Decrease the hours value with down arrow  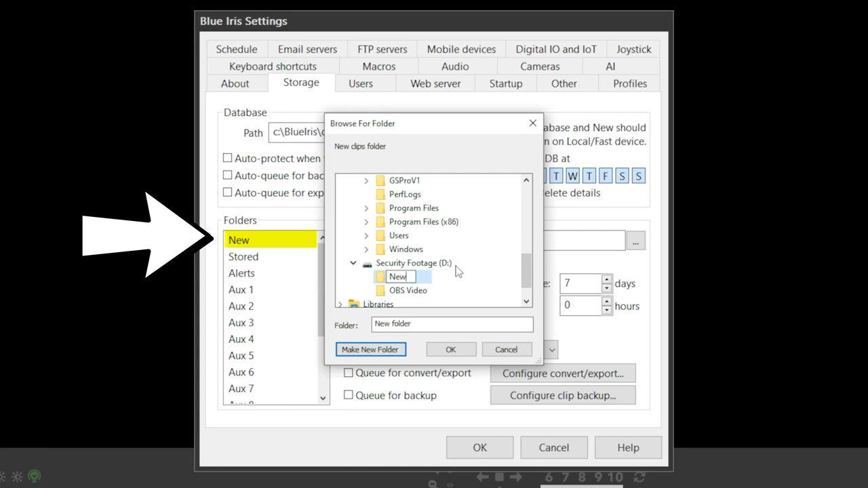pyautogui.click(x=607, y=310)
